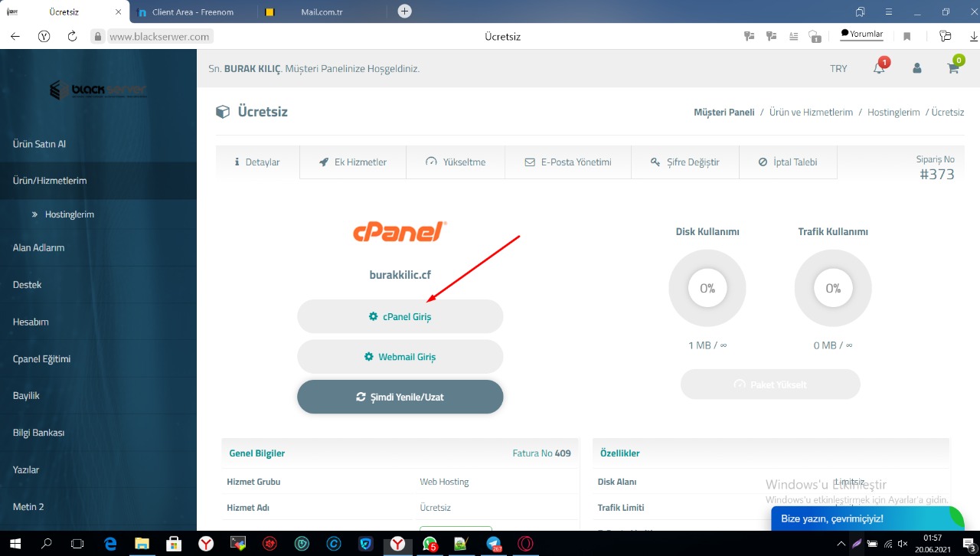Close the Ücretsiz browser tab
Screen dimensions: 980x556
[x=118, y=11]
